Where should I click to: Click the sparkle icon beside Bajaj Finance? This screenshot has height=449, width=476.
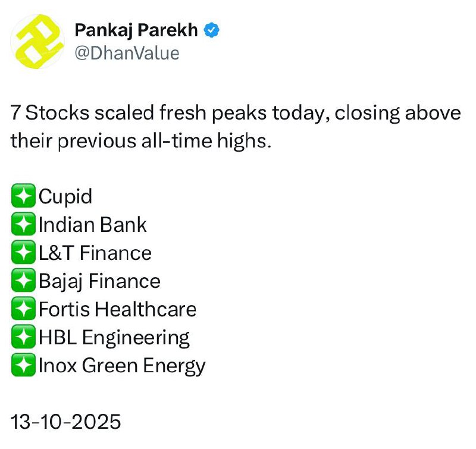23,281
